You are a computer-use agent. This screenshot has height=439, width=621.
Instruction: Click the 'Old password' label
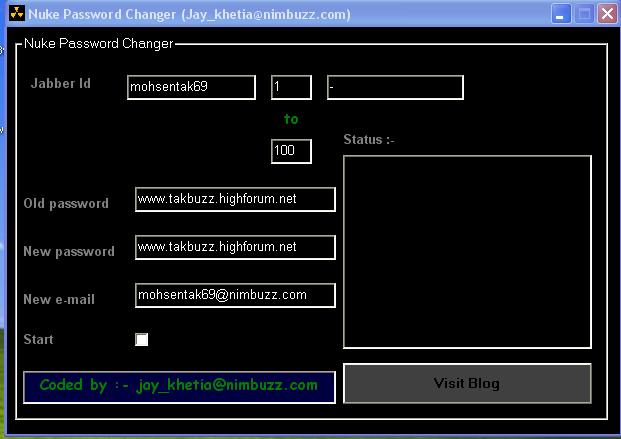coord(66,203)
